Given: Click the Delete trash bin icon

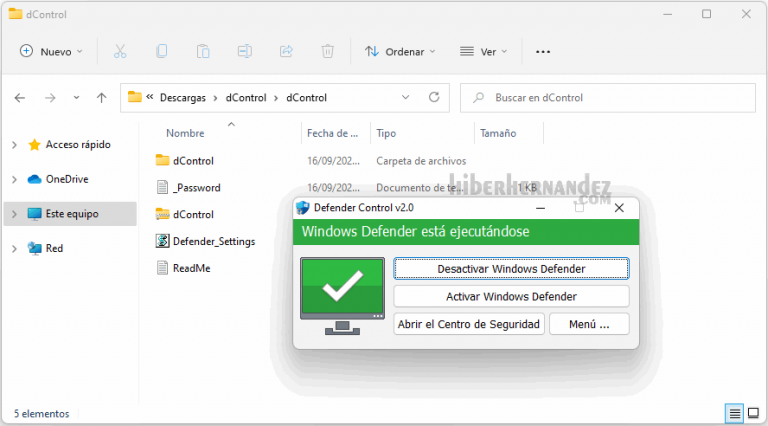Looking at the screenshot, I should pos(327,51).
